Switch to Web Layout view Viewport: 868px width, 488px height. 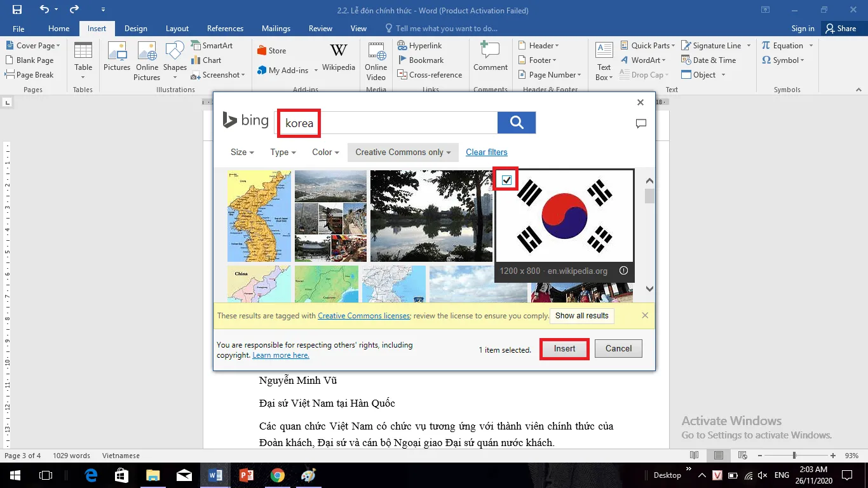(742, 456)
